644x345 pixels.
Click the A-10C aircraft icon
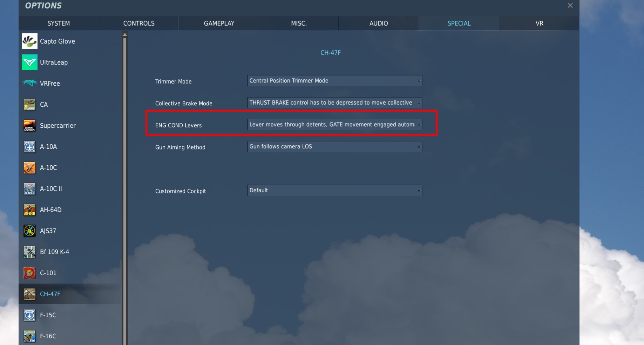pos(29,168)
